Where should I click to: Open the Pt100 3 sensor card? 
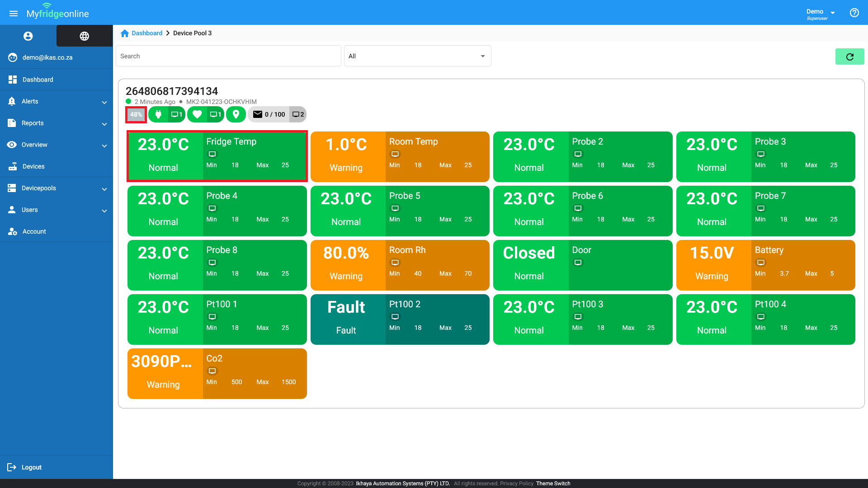(583, 319)
